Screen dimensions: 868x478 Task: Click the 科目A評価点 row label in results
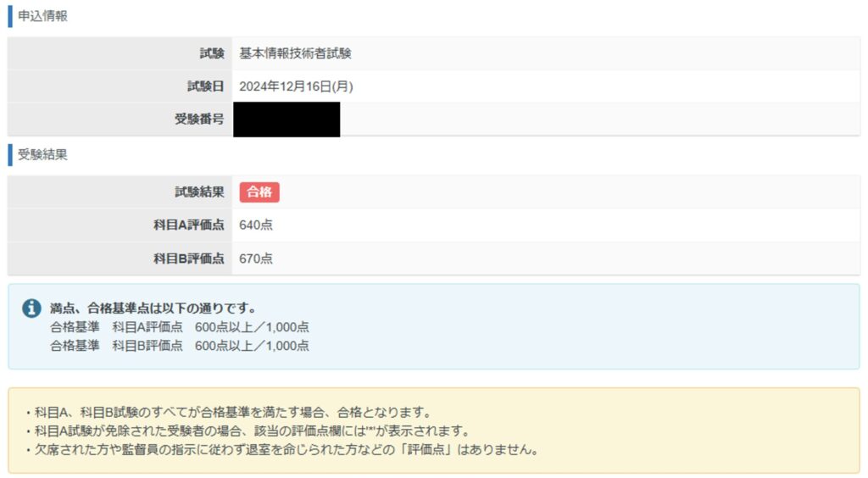188,225
